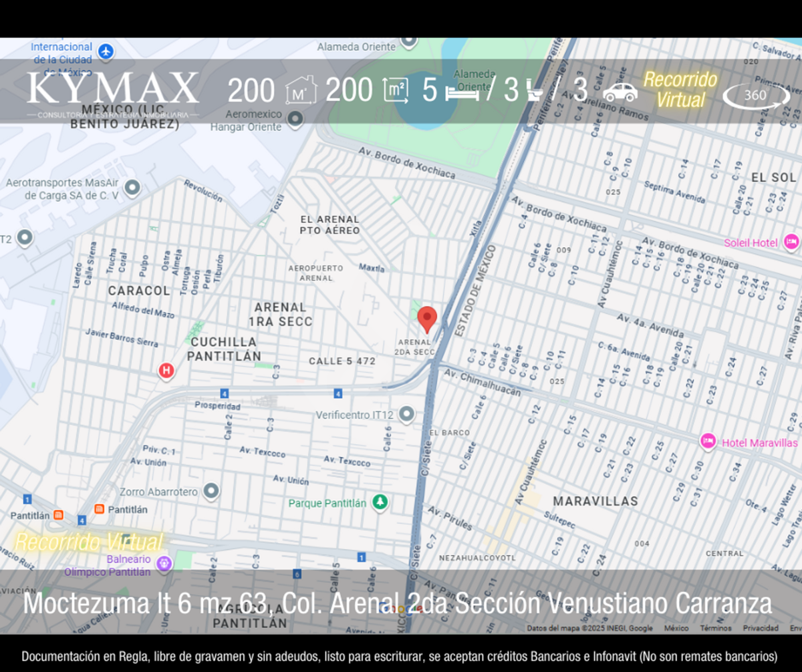Viewport: 802px width, 672px height.
Task: Click the green Parque Pantitlán tree pin
Action: click(x=380, y=502)
